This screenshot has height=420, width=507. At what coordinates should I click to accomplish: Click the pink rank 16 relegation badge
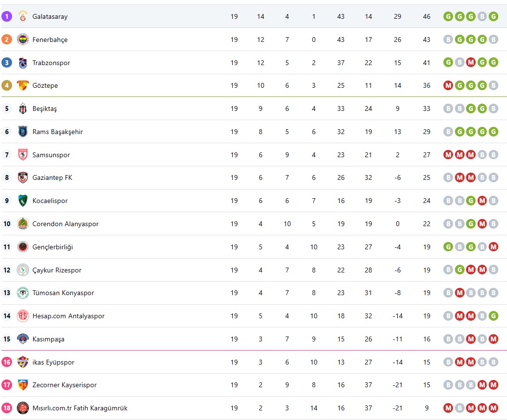7,362
